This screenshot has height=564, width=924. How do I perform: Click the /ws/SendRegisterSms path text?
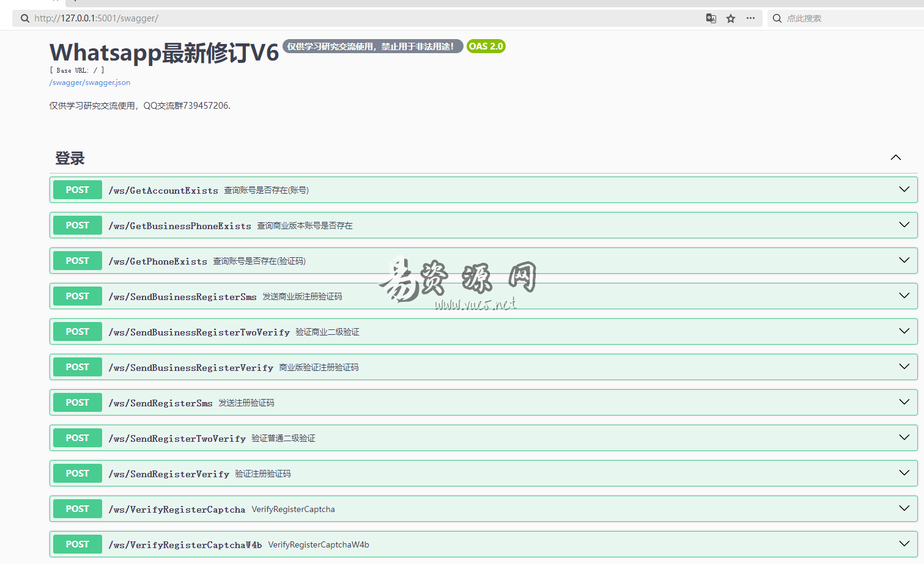coord(161,403)
